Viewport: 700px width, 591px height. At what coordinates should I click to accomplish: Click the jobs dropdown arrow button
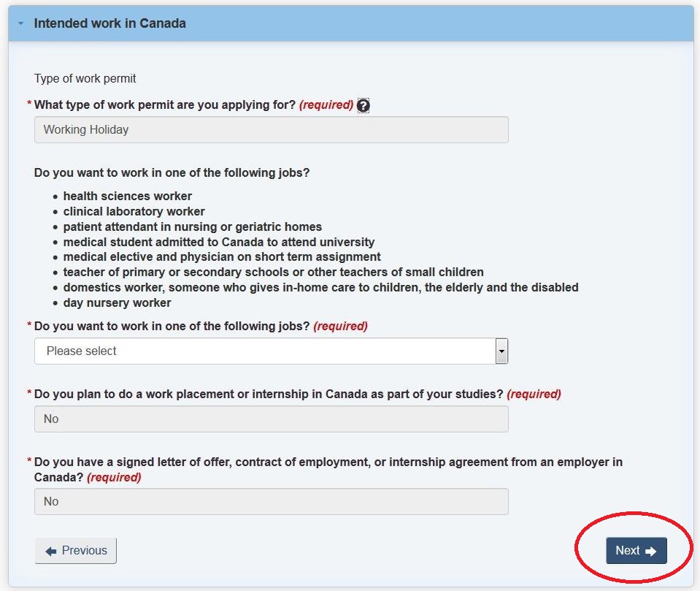(501, 351)
